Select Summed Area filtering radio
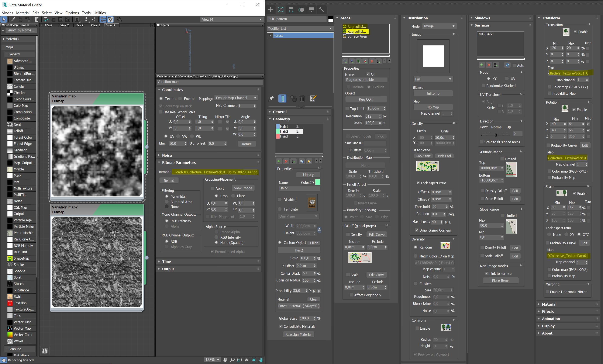603x364 pixels. click(167, 202)
